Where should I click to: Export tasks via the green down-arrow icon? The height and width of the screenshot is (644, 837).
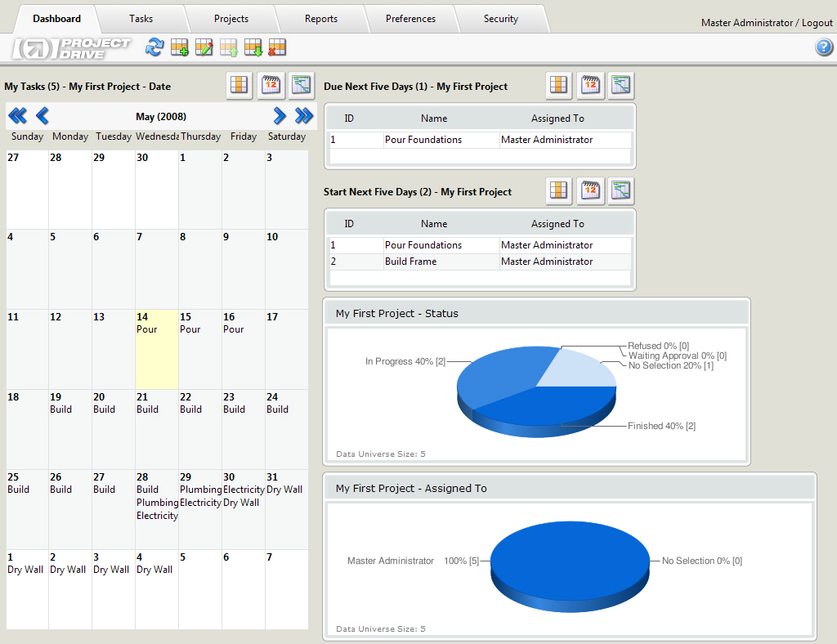pos(253,47)
